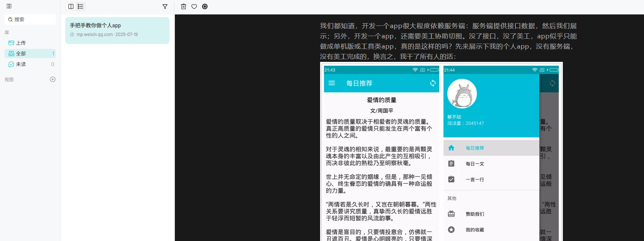644x241 pixels.
Task: Click the 上传 upload icon
Action: coord(11,43)
